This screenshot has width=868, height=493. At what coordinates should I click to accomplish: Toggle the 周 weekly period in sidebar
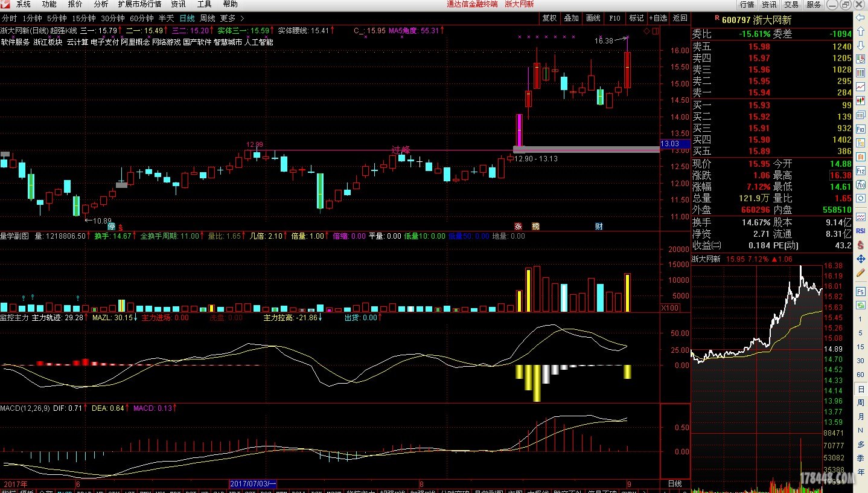point(861,403)
